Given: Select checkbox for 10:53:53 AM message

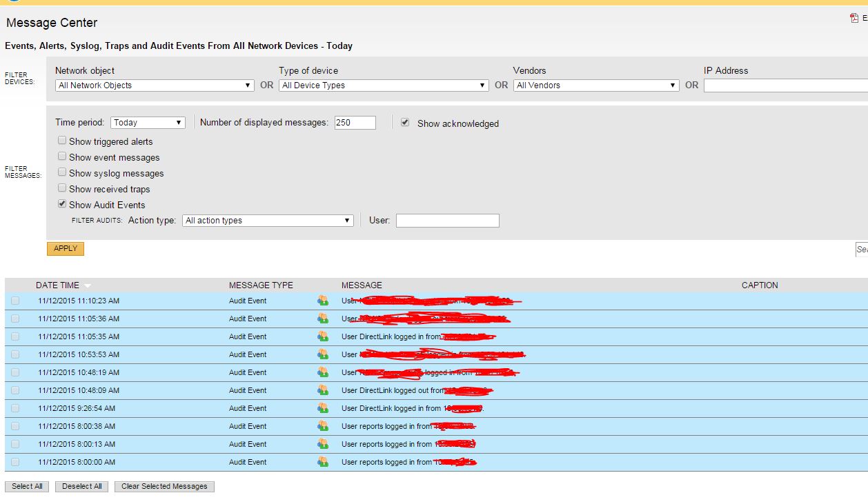Looking at the screenshot, I should tap(15, 354).
